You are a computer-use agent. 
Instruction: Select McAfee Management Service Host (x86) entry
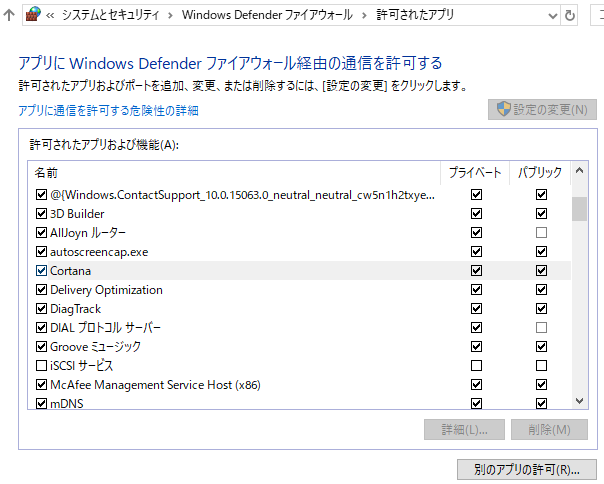tap(155, 385)
